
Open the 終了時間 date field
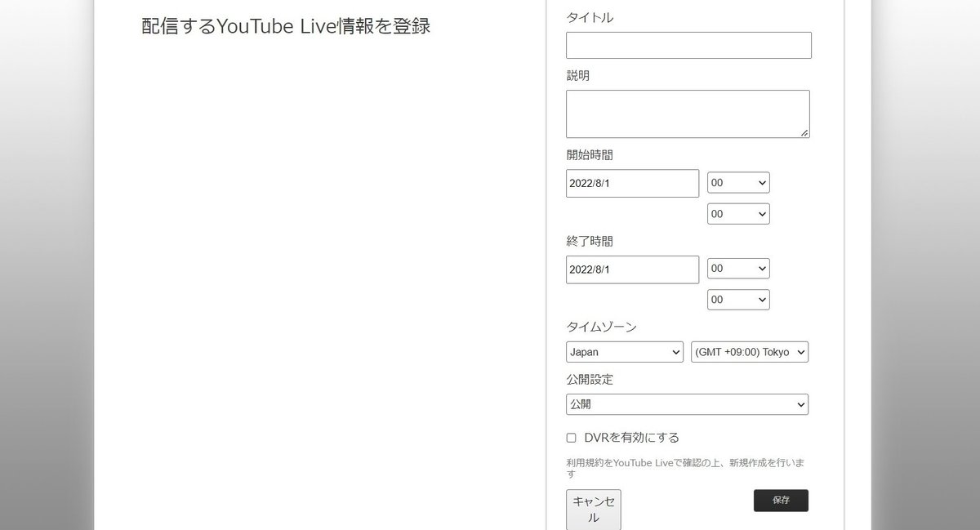(632, 269)
